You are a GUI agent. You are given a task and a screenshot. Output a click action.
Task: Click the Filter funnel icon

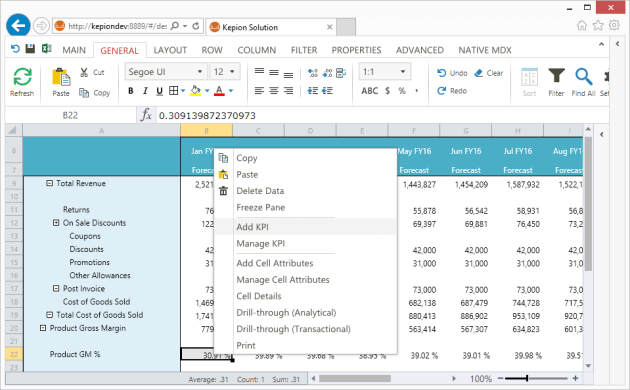tap(556, 76)
